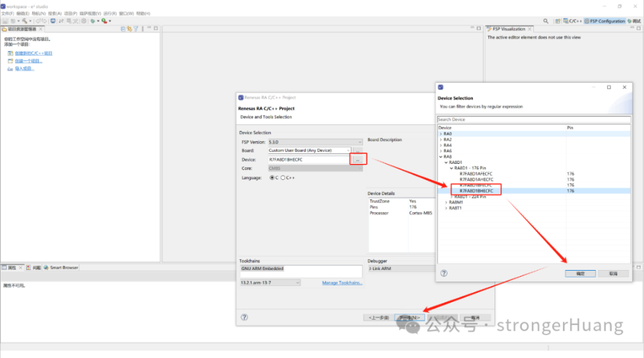Click the hammer build toolbar icon
Image resolution: width=644 pixels, height=358 pixels.
click(x=25, y=21)
